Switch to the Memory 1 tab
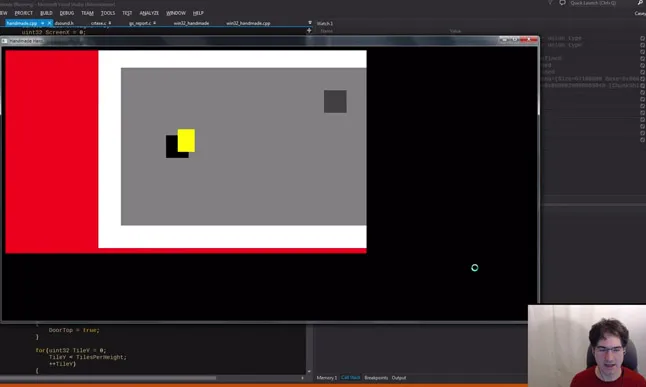This screenshot has width=646, height=387. (x=326, y=378)
